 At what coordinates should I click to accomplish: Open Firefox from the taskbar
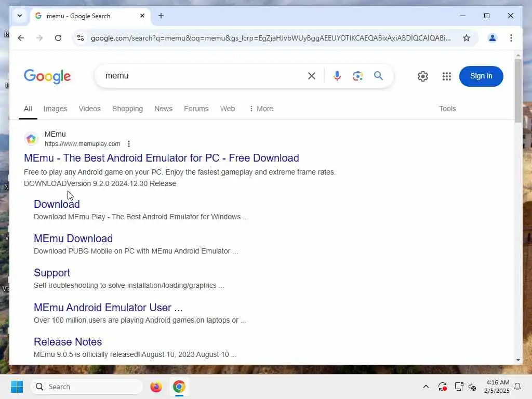156,387
